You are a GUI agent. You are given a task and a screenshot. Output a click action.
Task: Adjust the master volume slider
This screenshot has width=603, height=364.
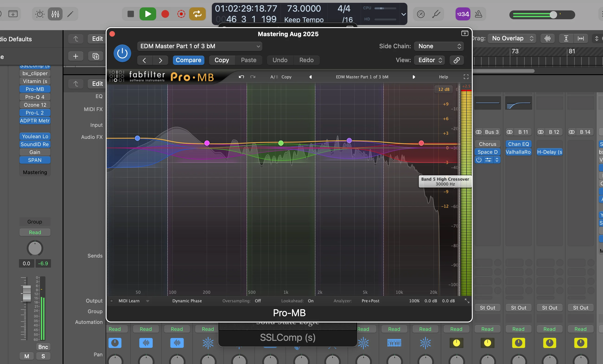point(553,15)
